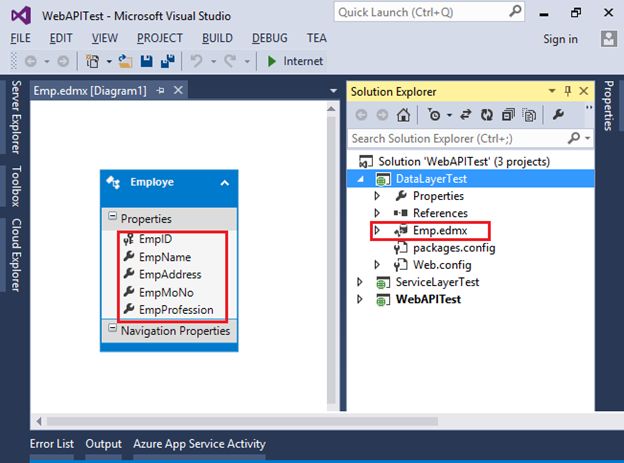Click the Save All toolbar icon
This screenshot has height=463, width=624.
[x=168, y=61]
